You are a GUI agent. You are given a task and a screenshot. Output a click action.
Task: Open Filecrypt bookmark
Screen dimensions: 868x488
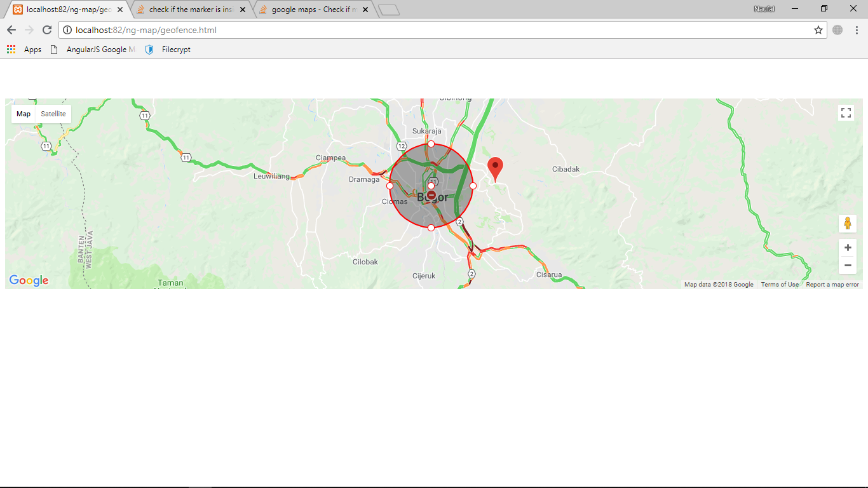[x=168, y=50]
